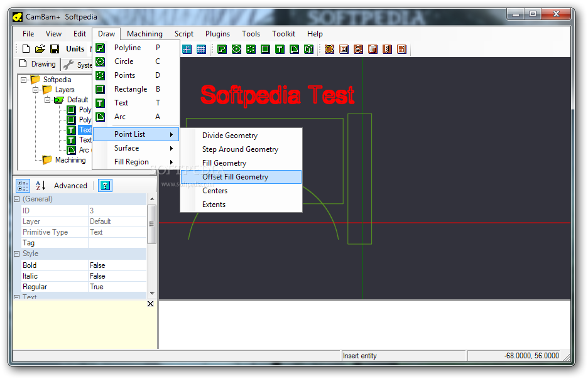Open the File menu
The width and height of the screenshot is (588, 379).
tap(28, 34)
